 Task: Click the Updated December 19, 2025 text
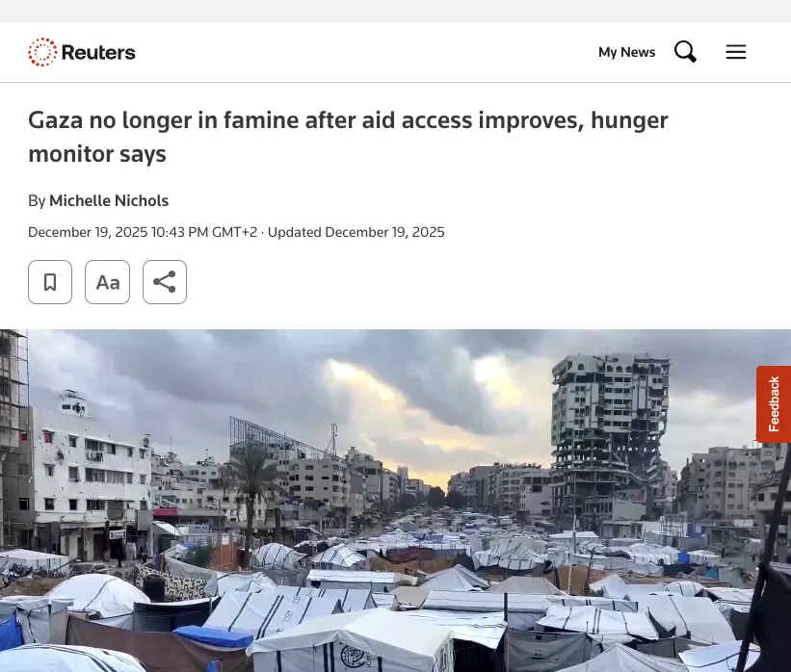click(356, 232)
